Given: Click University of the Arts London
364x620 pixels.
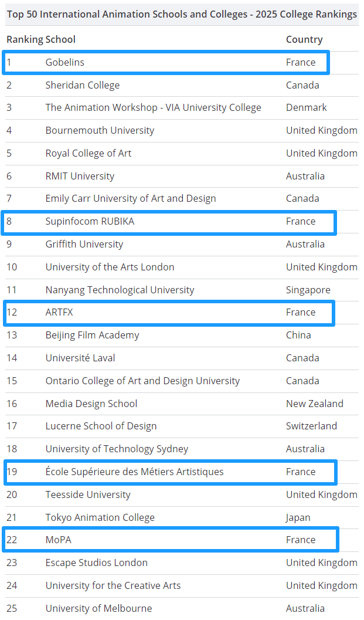Looking at the screenshot, I should click(110, 267).
